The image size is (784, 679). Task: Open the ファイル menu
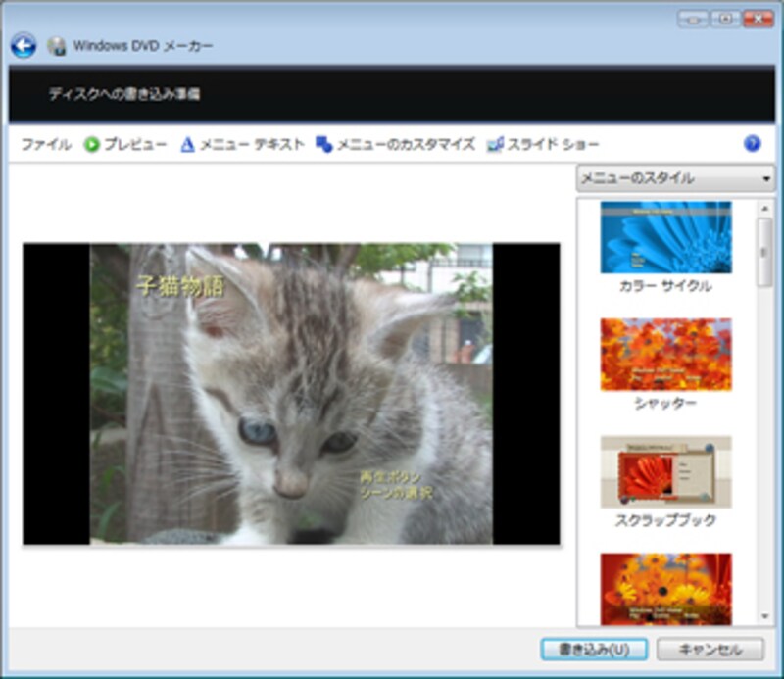tap(46, 144)
